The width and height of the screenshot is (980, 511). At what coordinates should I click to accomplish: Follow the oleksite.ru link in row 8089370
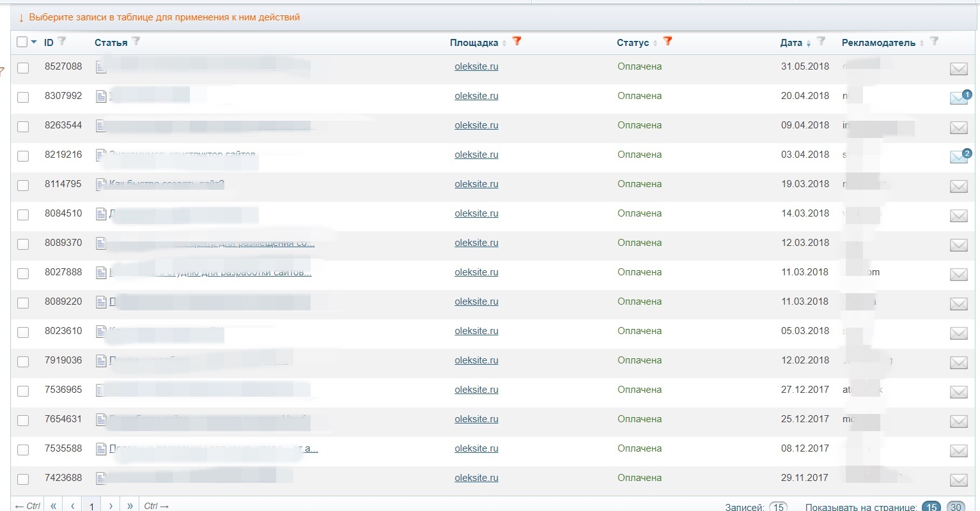[476, 243]
